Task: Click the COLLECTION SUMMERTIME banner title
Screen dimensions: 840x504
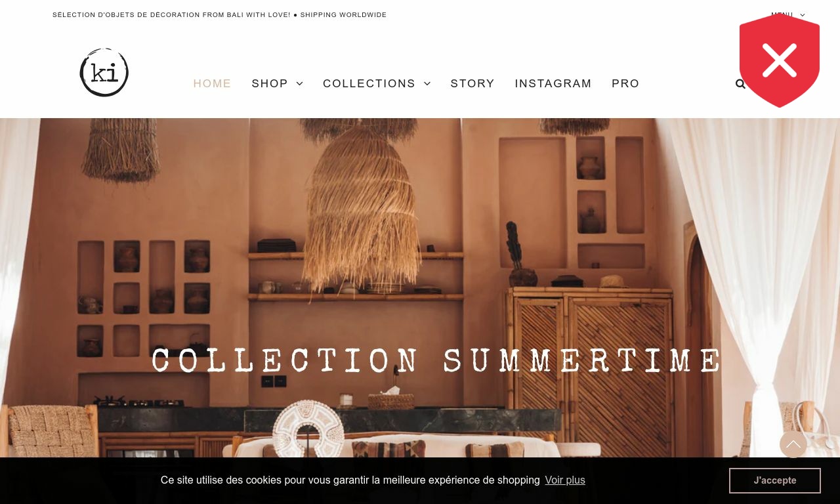Action: coord(437,362)
